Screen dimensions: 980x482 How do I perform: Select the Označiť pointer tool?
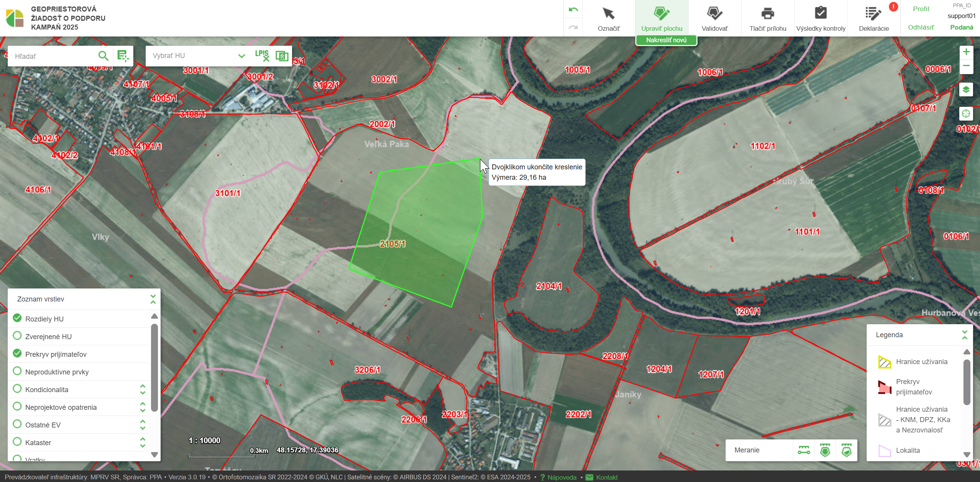[x=608, y=14]
